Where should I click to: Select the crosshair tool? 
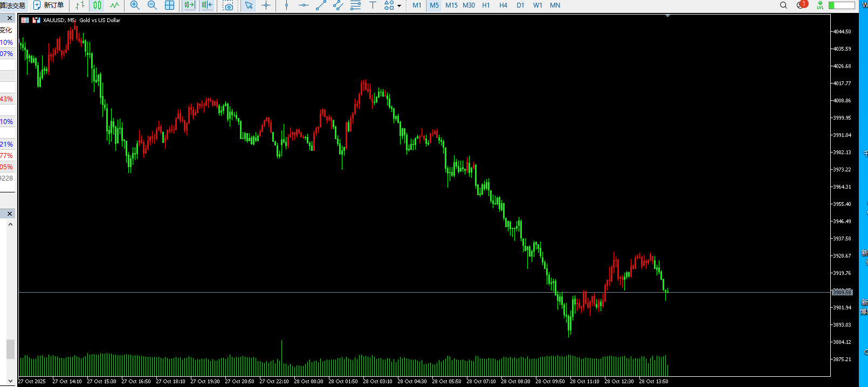coord(266,5)
